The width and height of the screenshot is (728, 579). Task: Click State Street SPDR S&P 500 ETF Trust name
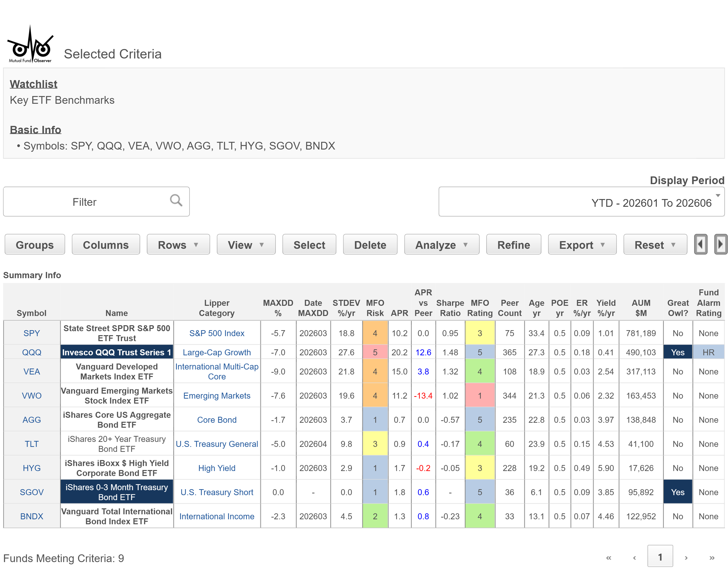click(116, 333)
